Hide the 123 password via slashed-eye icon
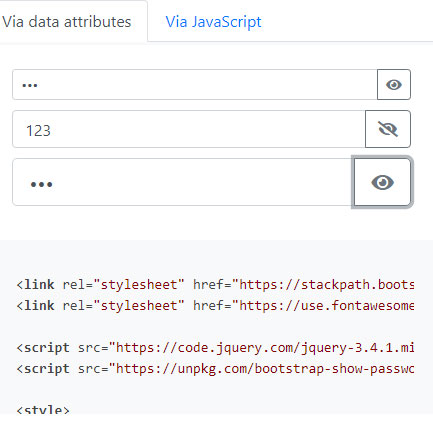This screenshot has height=433, width=433. (x=388, y=129)
